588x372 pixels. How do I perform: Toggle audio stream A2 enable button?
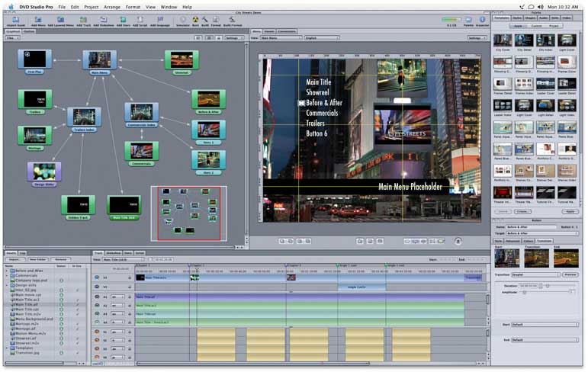click(97, 305)
